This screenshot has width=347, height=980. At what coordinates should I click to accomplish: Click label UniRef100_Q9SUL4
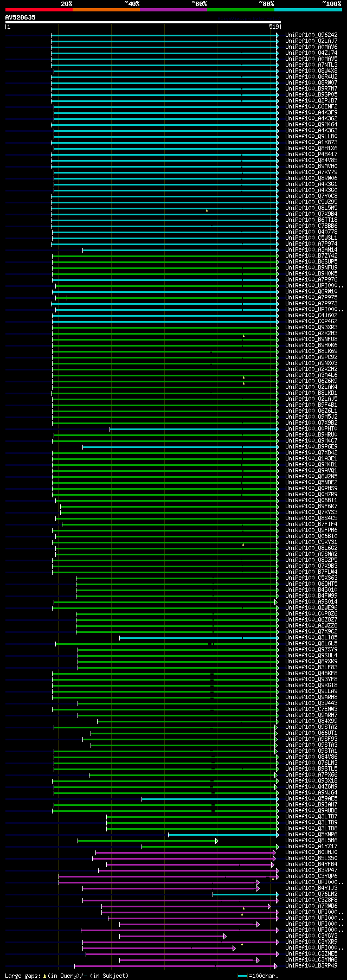[311, 656]
